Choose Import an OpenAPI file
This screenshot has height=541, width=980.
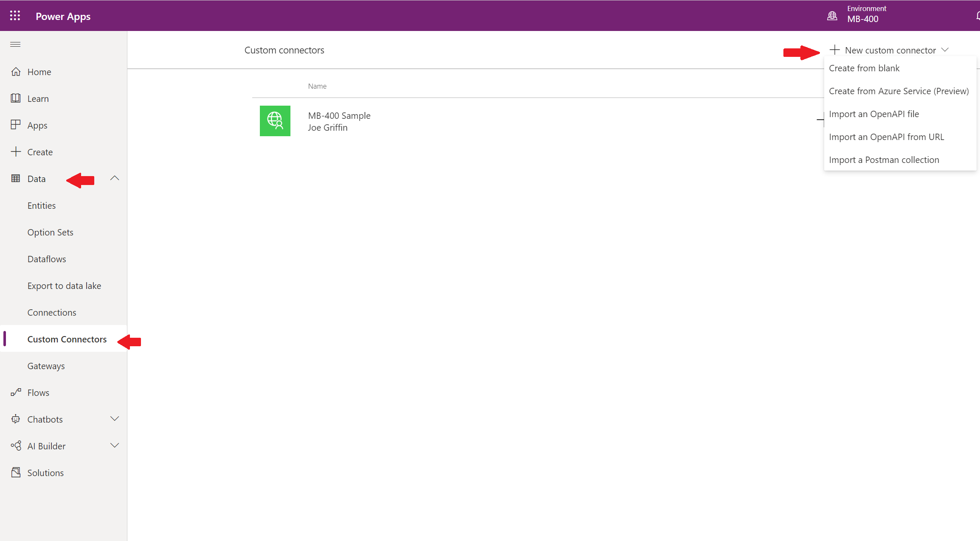[900, 114]
